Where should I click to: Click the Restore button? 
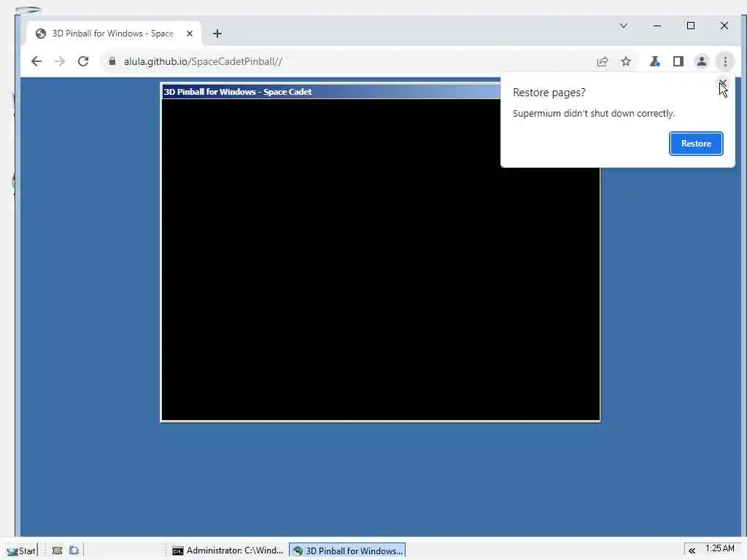pyautogui.click(x=696, y=144)
